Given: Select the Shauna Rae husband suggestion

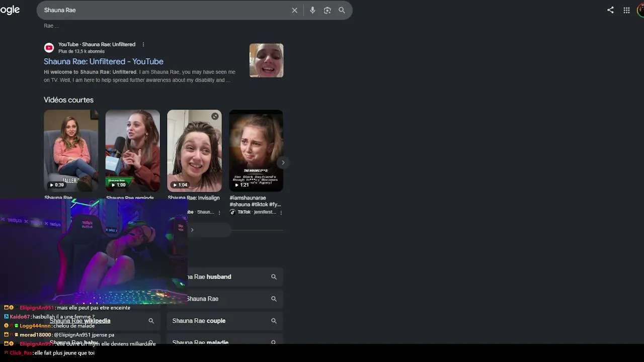Looking at the screenshot, I should pos(225,277).
